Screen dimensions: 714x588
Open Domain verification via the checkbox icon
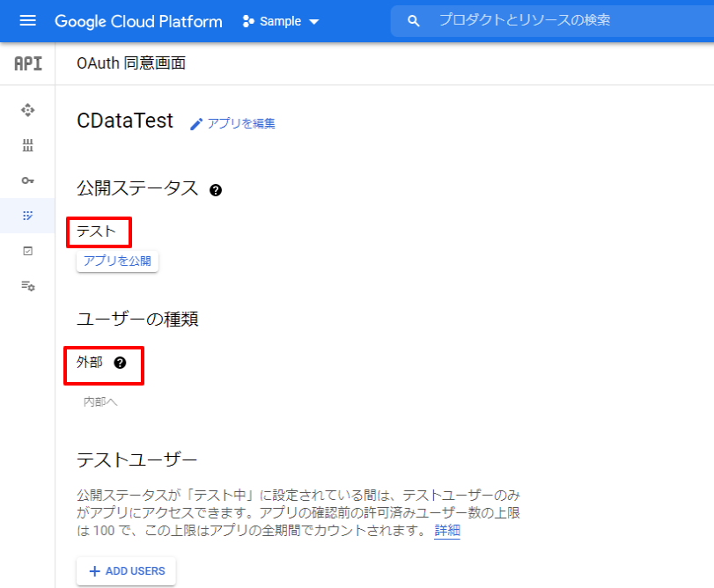coord(28,250)
